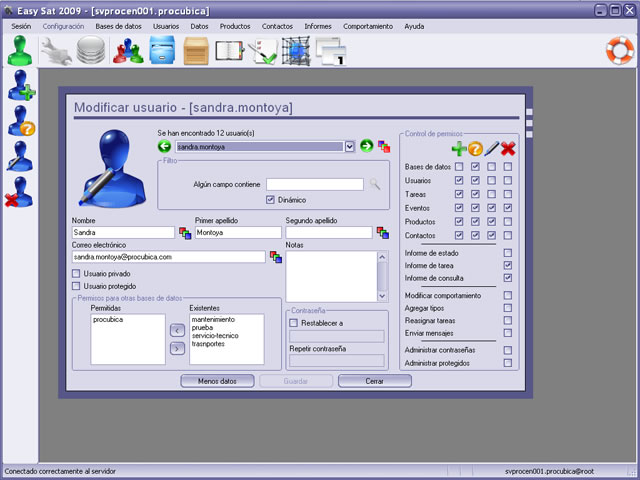Open the Usuarios menu
Image resolution: width=640 pixels, height=480 pixels.
tap(166, 26)
